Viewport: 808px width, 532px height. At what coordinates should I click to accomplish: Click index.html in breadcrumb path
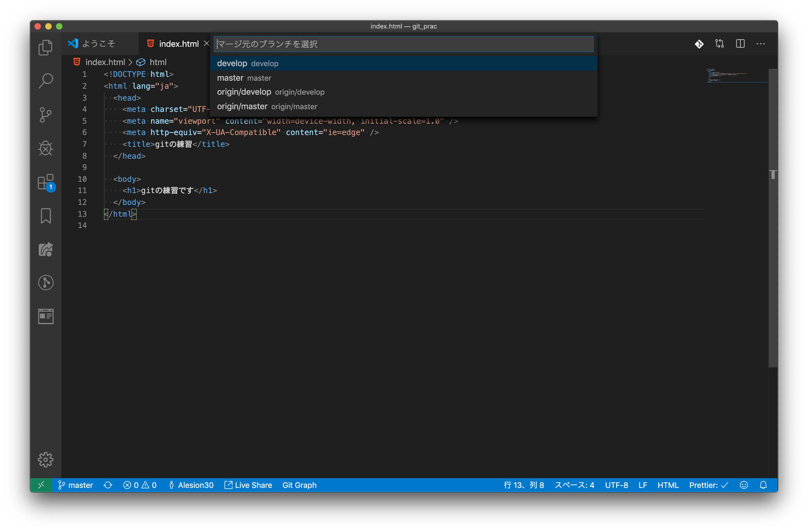point(105,62)
